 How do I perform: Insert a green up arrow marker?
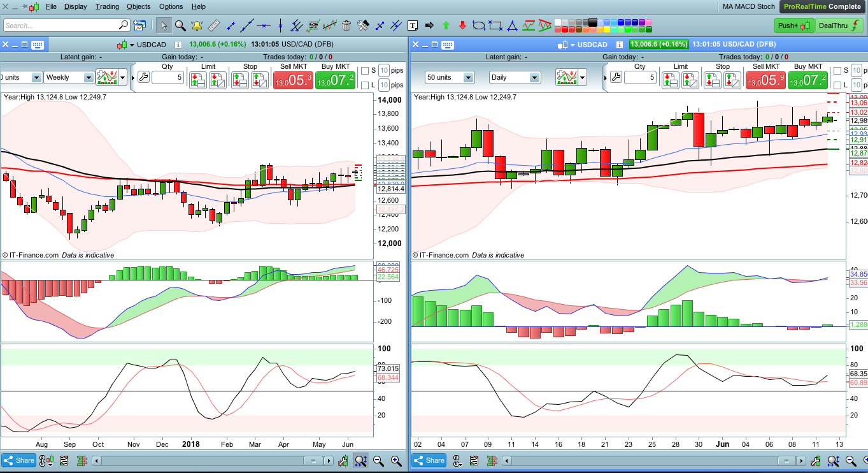pos(446,25)
